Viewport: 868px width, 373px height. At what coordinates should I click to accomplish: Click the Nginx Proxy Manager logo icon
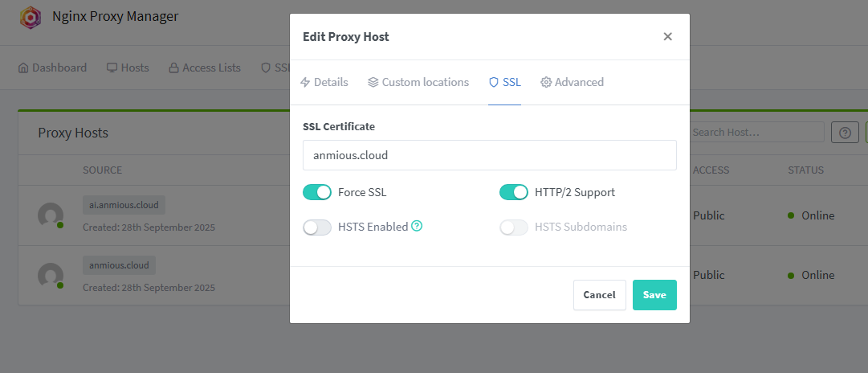click(x=31, y=16)
